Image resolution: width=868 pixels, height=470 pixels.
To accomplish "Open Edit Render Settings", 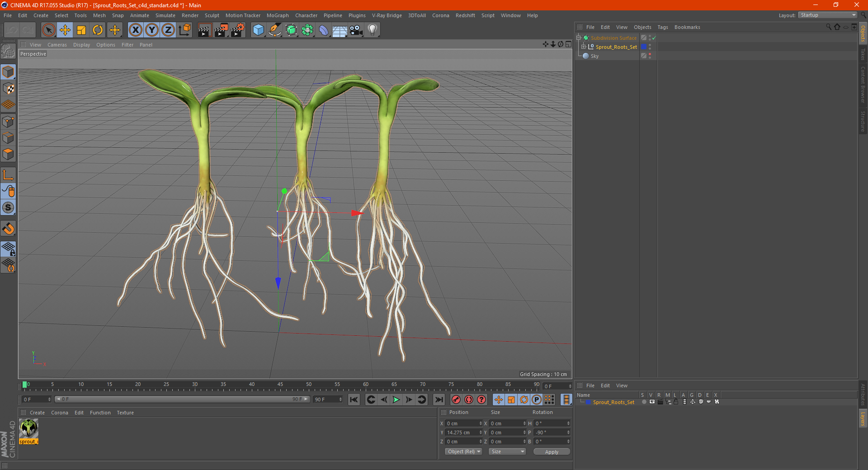I will (238, 30).
